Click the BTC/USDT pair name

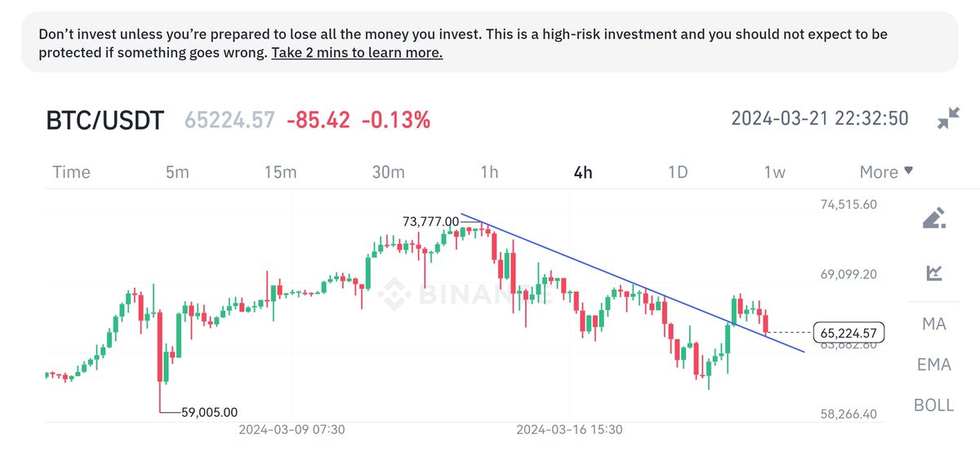pos(105,121)
